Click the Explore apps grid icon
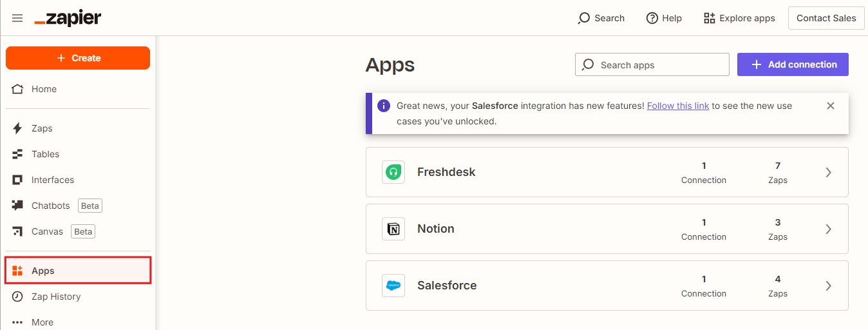 tap(709, 18)
